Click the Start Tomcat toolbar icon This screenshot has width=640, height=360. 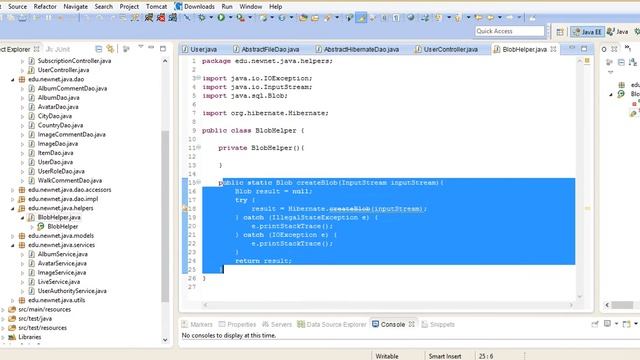tap(149, 18)
